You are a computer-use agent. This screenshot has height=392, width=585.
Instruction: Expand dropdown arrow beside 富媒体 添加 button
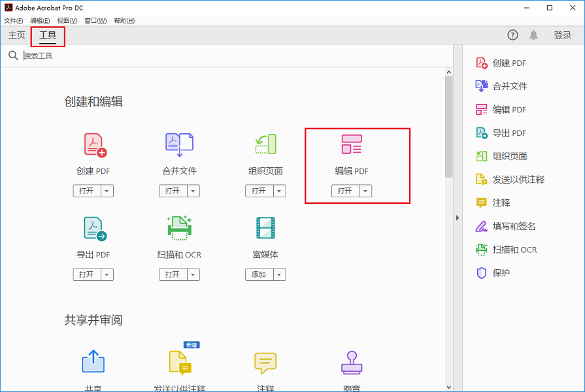[280, 274]
